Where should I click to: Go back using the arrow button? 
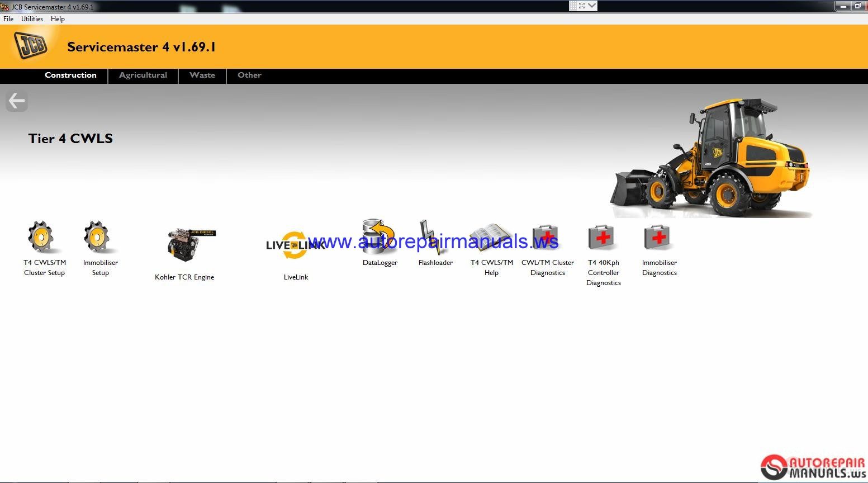pos(16,101)
